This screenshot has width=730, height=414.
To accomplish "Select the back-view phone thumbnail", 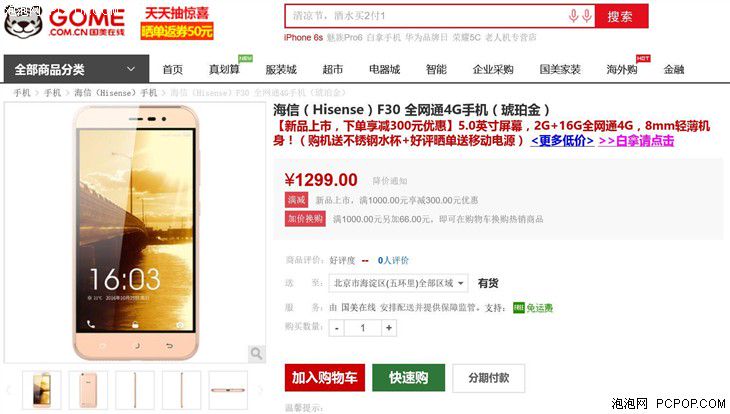I will (88, 390).
